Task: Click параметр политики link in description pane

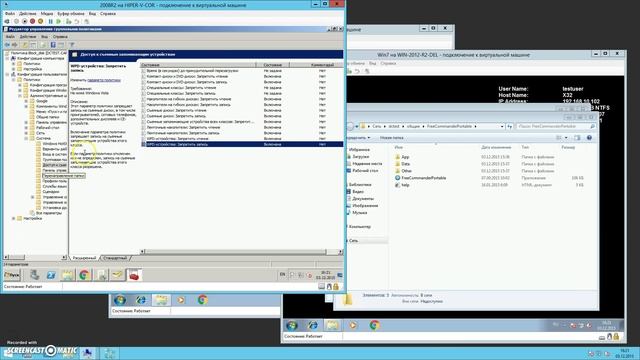Action: tap(104, 80)
